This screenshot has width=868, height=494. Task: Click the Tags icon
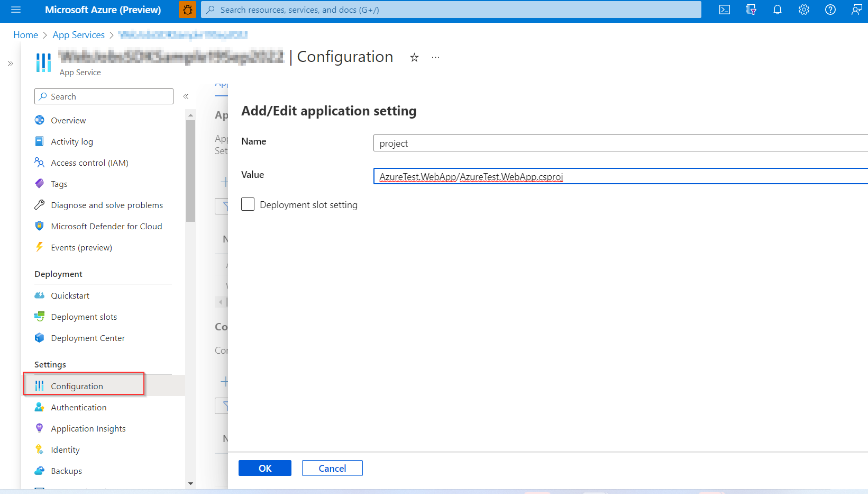40,184
